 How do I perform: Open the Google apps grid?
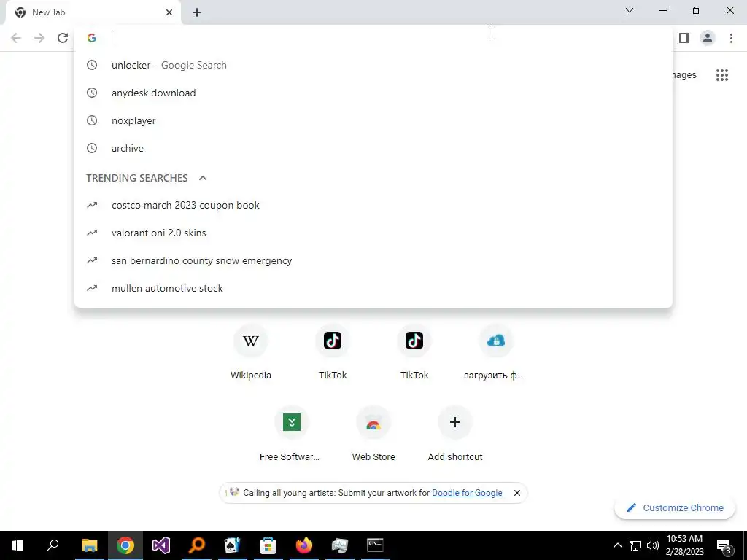pyautogui.click(x=721, y=75)
